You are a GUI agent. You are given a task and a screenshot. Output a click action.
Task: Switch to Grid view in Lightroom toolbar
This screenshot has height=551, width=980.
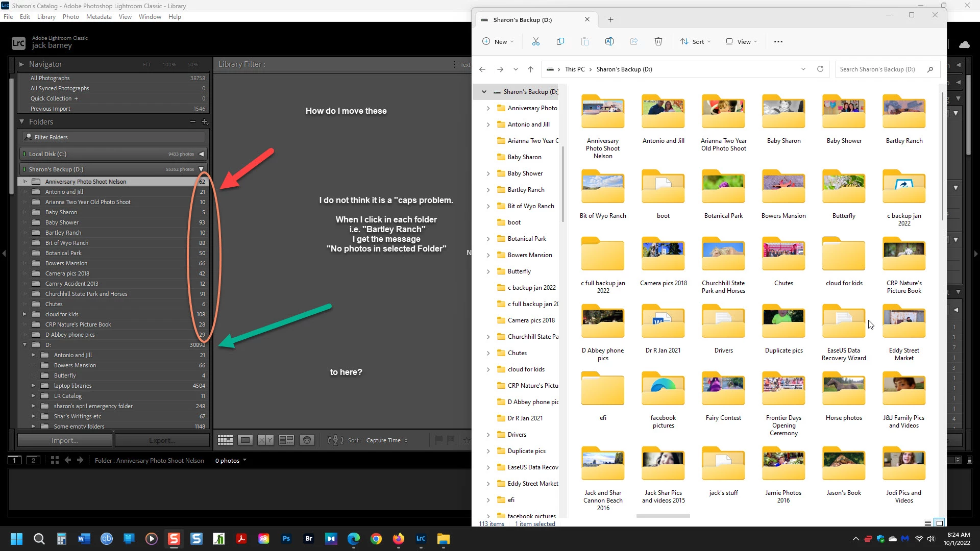[x=225, y=440]
